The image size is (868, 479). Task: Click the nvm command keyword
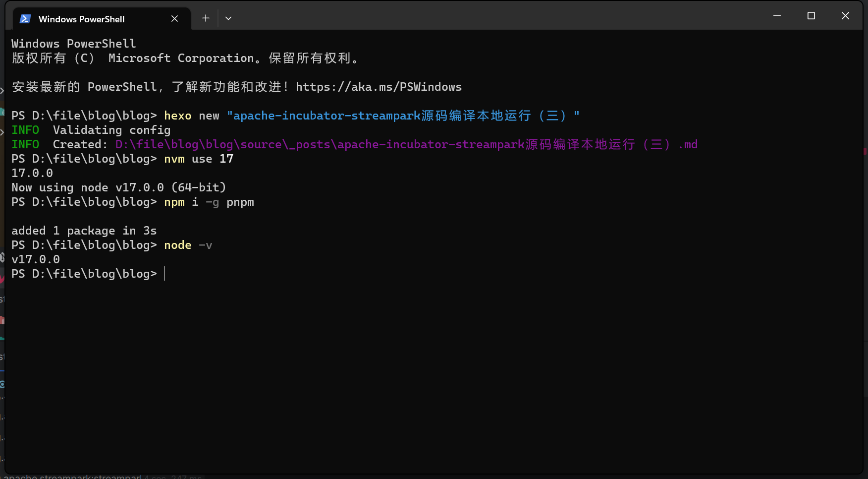[x=174, y=159]
